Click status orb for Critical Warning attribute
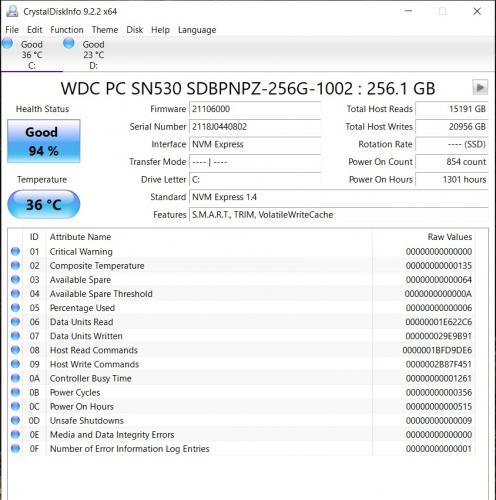496x500 pixels. tap(15, 251)
